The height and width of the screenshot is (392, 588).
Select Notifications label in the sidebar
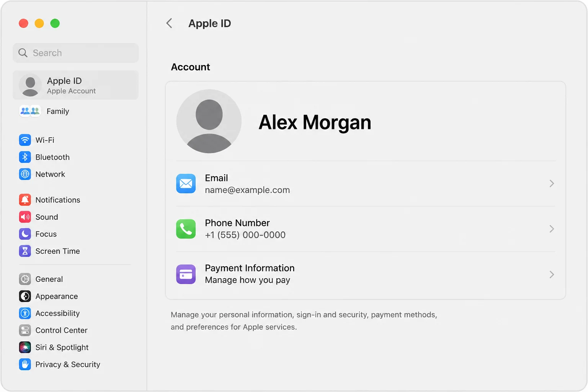[x=58, y=200]
